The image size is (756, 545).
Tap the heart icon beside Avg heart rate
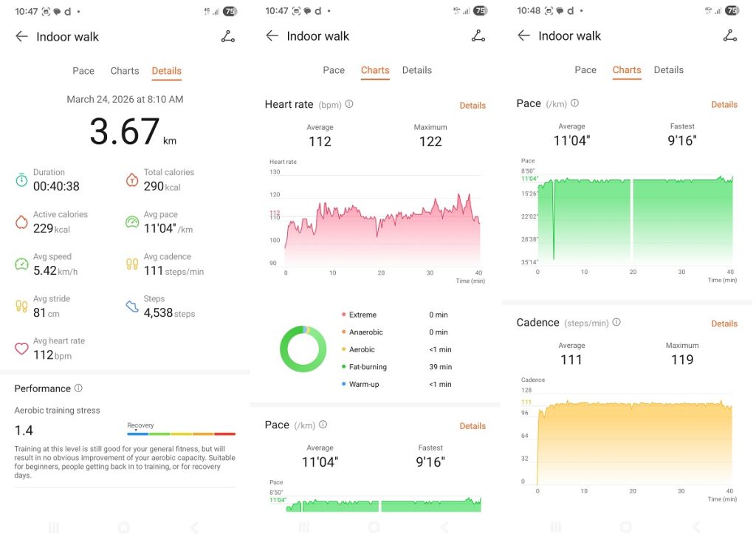21,349
